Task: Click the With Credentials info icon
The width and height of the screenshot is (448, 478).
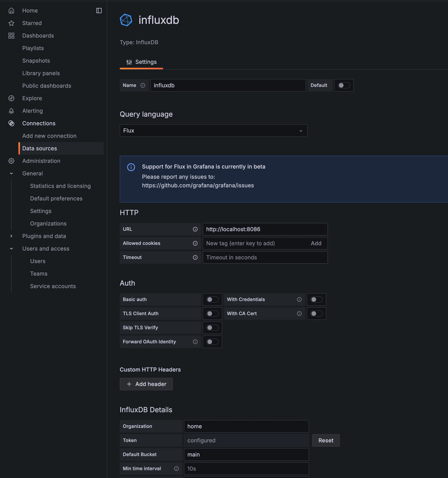Action: point(299,299)
